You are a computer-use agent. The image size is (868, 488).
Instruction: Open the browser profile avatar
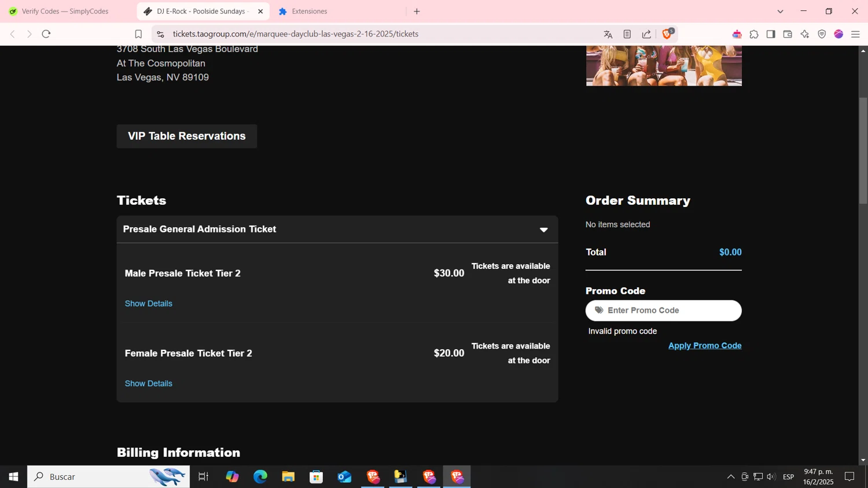[x=838, y=34]
